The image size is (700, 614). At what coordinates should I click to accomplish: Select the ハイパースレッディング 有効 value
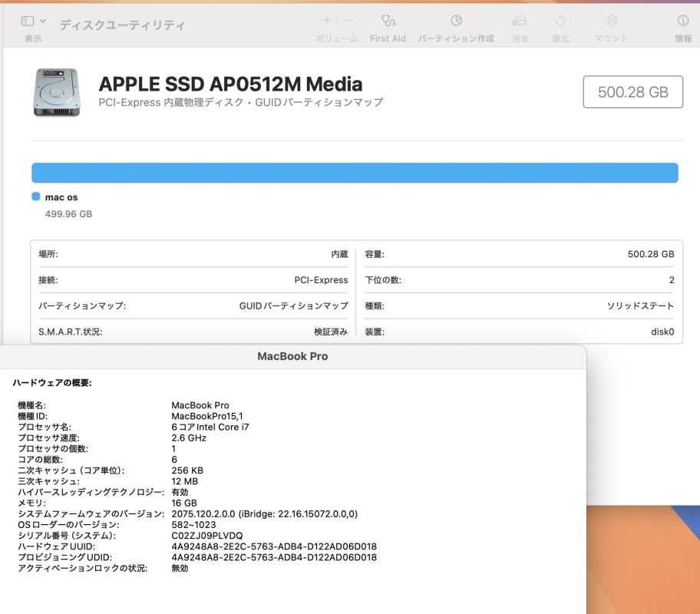coord(180,492)
